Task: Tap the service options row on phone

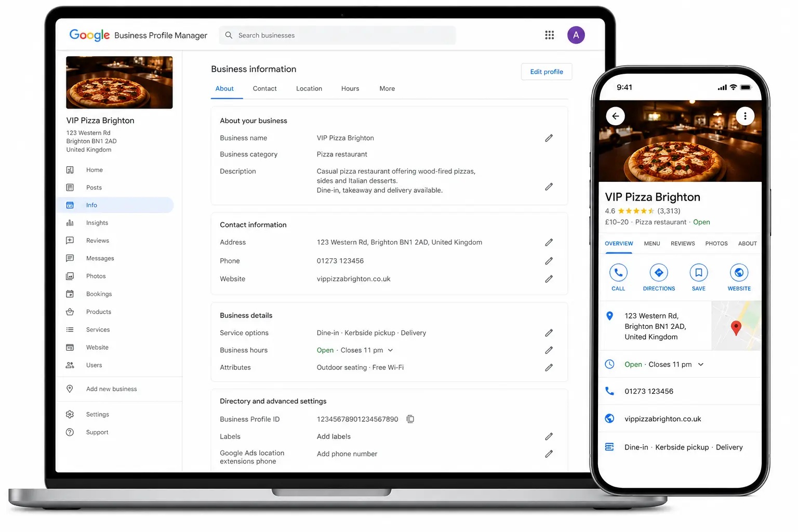Action: tap(680, 447)
